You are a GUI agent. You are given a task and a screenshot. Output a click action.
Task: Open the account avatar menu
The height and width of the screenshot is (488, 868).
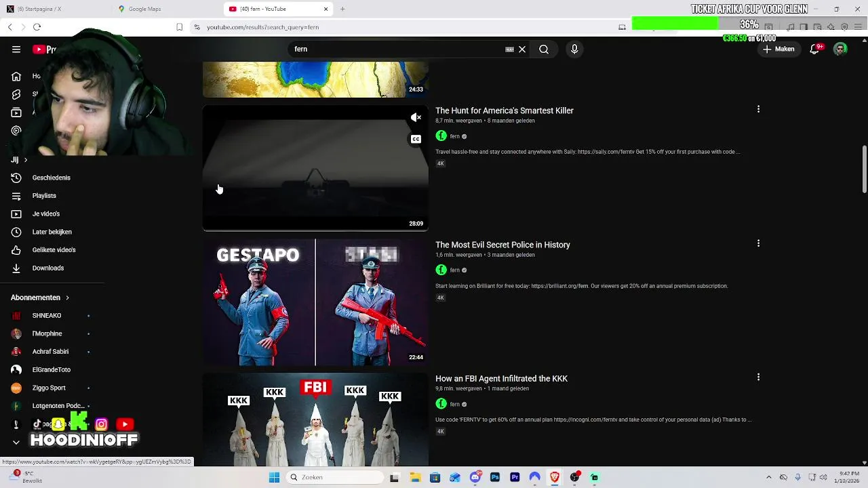840,49
